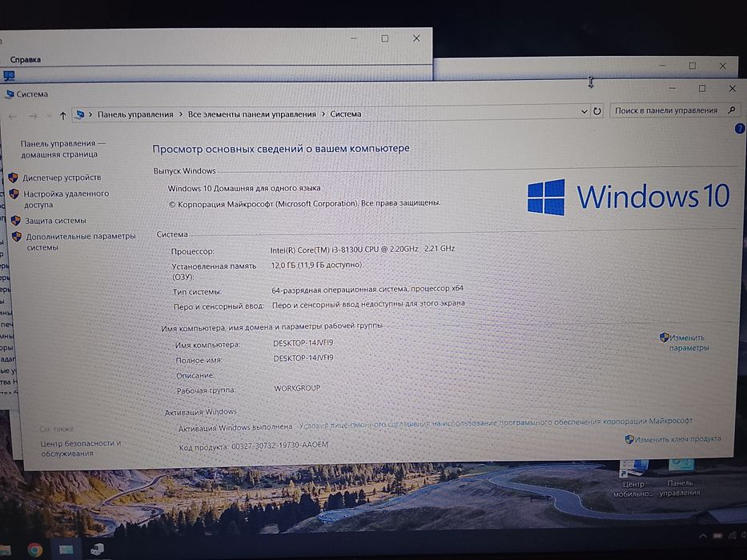
Task: Maximize the Система window
Action: 701,88
